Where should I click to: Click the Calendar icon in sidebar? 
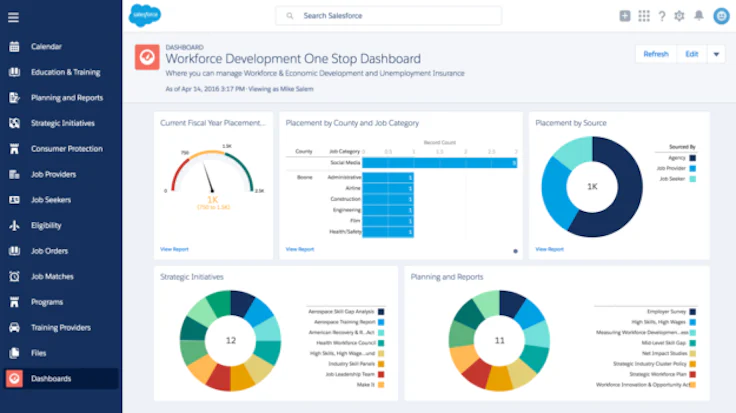(14, 46)
